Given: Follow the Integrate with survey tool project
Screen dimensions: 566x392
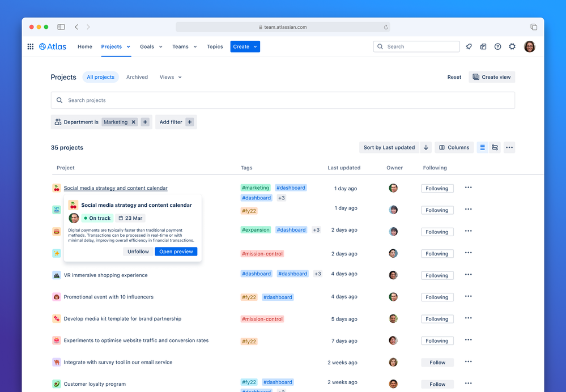Looking at the screenshot, I should [437, 363].
